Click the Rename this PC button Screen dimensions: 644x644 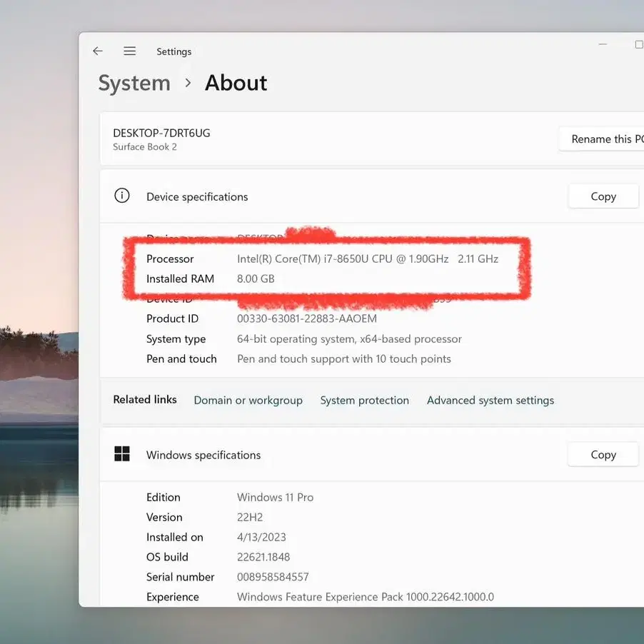click(602, 139)
